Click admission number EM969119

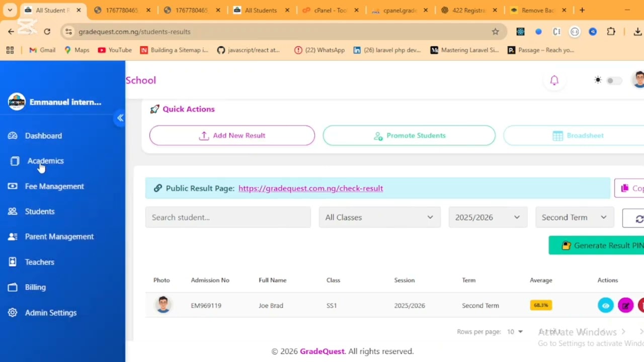(x=206, y=305)
